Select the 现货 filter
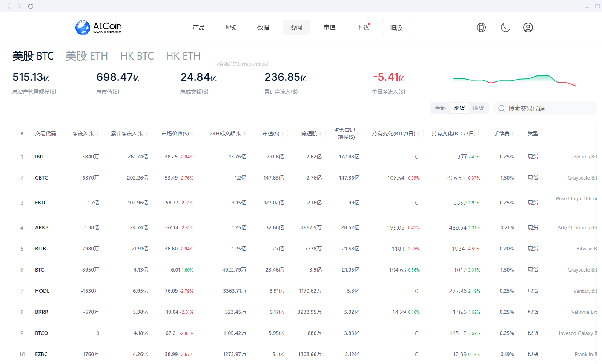This screenshot has width=602, height=364. 459,108
